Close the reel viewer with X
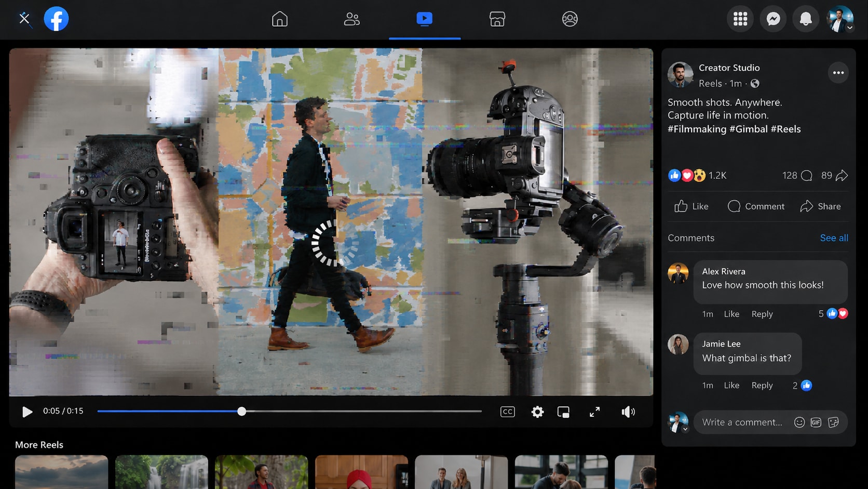The height and width of the screenshot is (489, 868). pyautogui.click(x=24, y=19)
